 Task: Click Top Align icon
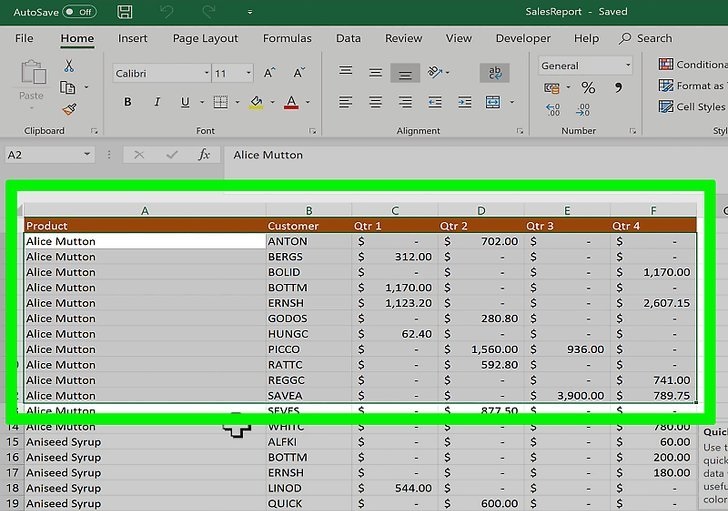[x=345, y=71]
